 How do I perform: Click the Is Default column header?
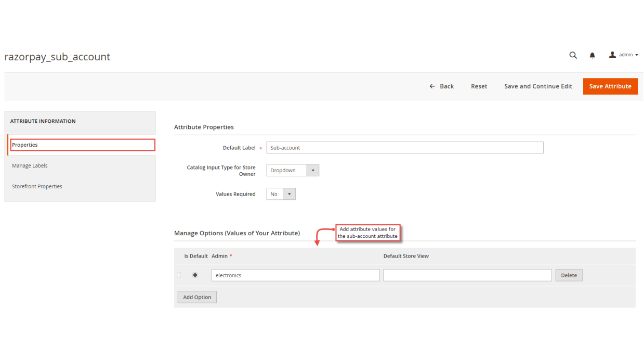click(196, 256)
